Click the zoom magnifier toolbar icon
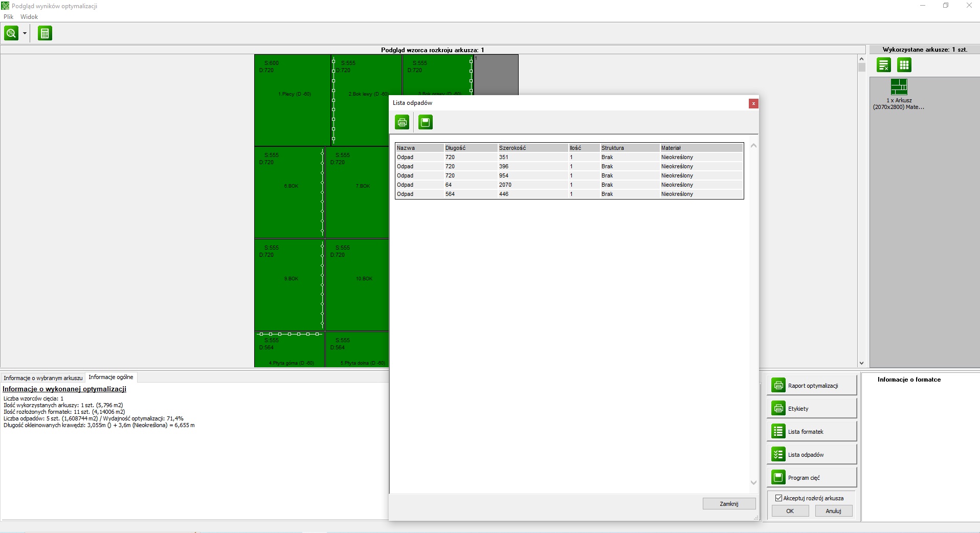Viewport: 980px width, 533px height. tap(11, 33)
